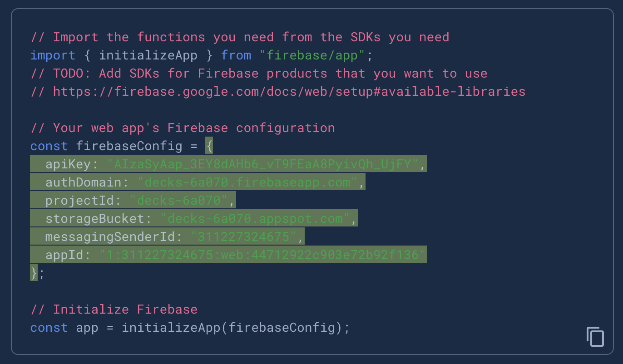The width and height of the screenshot is (623, 364).
Task: Select the "import" keyword on the second line
Action: [x=53, y=55]
